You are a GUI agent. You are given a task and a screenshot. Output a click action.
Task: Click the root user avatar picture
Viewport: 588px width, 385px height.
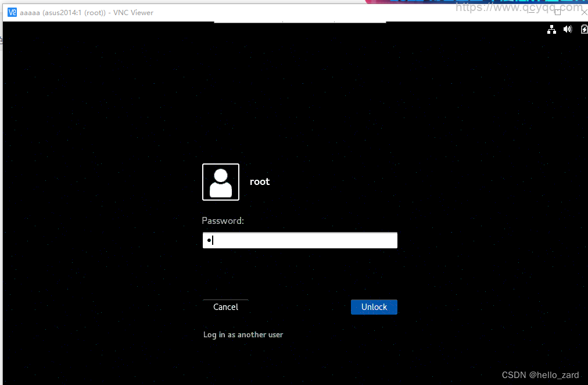tap(220, 182)
